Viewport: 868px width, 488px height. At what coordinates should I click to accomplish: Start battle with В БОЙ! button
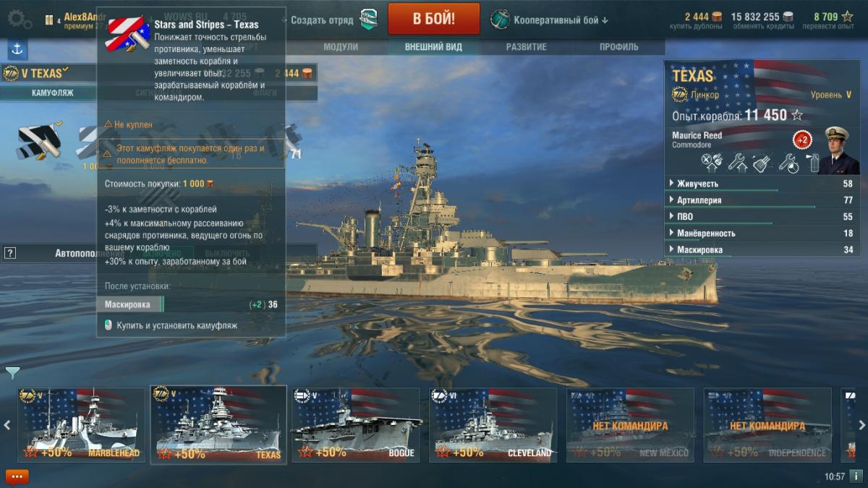click(434, 19)
